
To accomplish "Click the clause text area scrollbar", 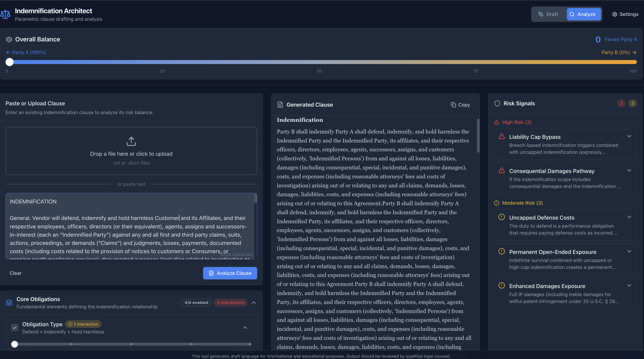I will tap(255, 198).
